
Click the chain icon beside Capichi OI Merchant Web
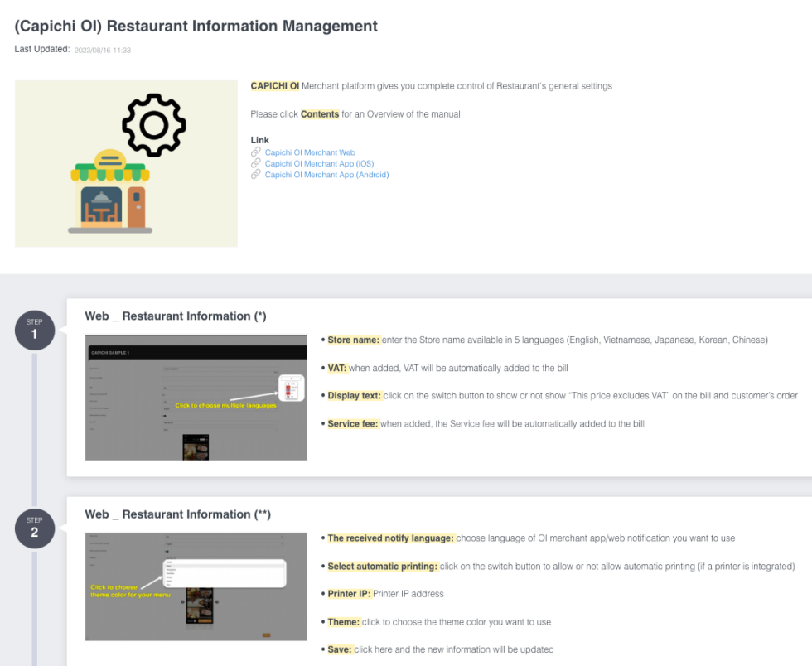point(256,152)
